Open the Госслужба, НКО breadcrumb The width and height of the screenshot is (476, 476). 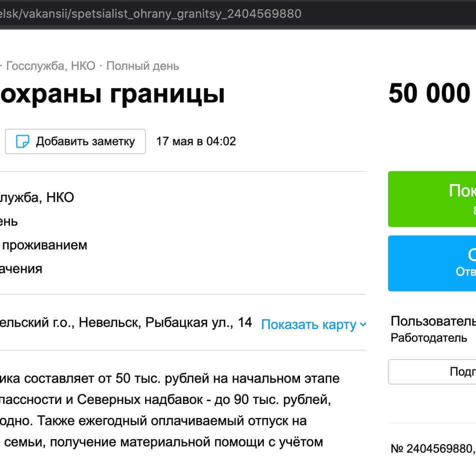pyautogui.click(x=50, y=66)
